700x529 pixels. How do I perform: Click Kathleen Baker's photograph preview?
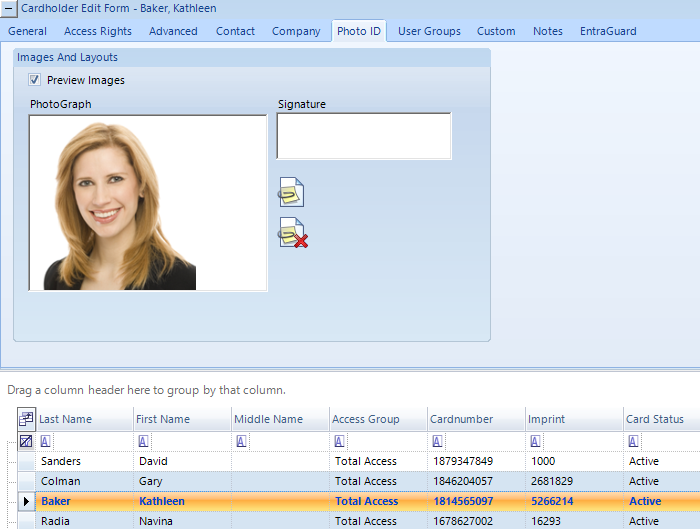tap(148, 203)
